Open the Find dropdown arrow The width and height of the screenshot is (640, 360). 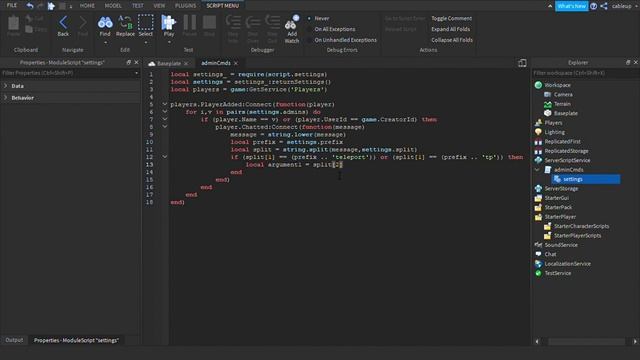(x=105, y=42)
